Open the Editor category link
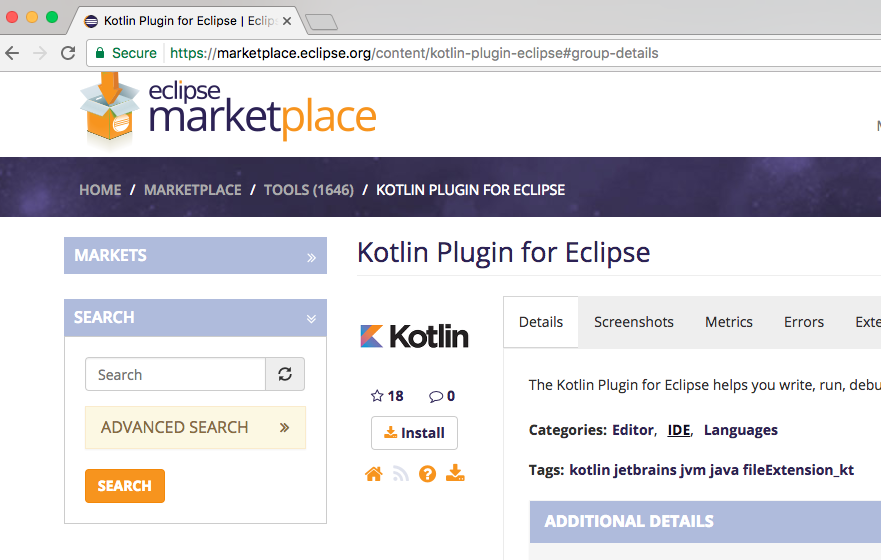The width and height of the screenshot is (881, 560). [633, 430]
